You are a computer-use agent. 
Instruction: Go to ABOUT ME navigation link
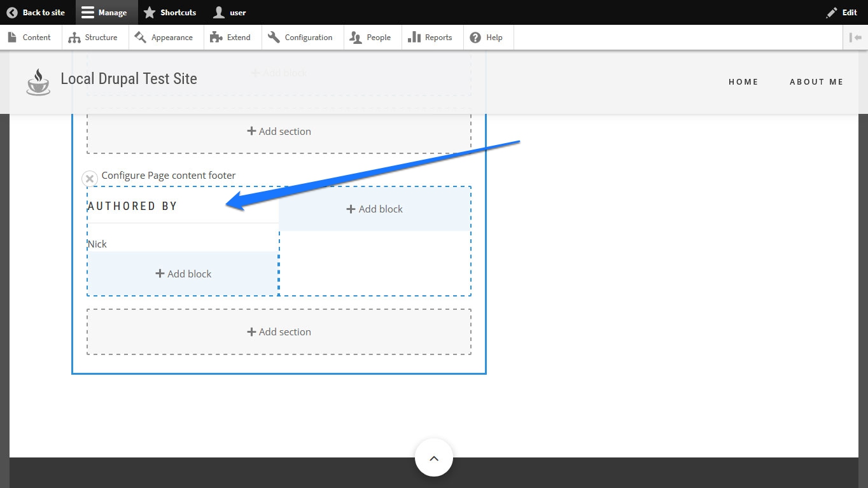pos(816,81)
